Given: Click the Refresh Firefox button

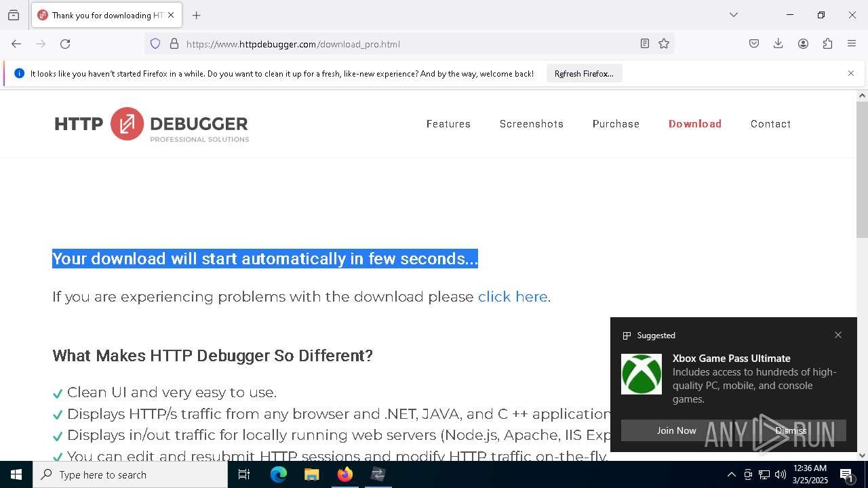Looking at the screenshot, I should (x=584, y=74).
